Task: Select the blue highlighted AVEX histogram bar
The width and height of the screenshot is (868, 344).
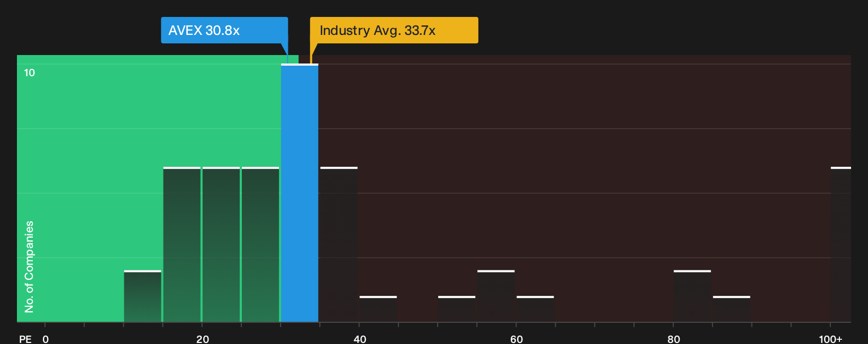Action: point(300,193)
